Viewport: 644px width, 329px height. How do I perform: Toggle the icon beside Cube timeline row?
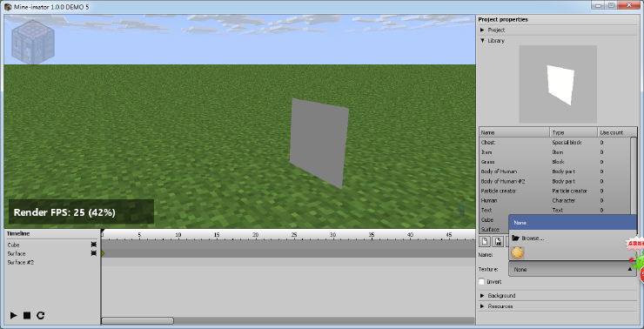[93, 245]
